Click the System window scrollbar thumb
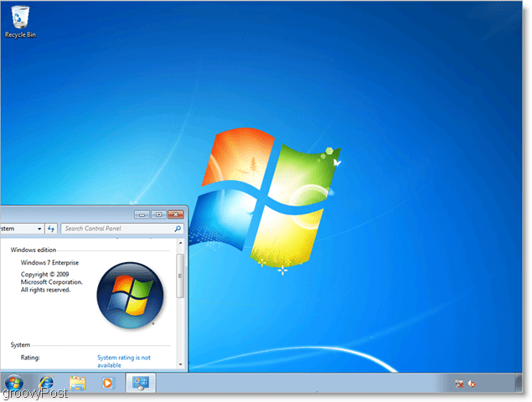The image size is (532, 402). (x=180, y=276)
